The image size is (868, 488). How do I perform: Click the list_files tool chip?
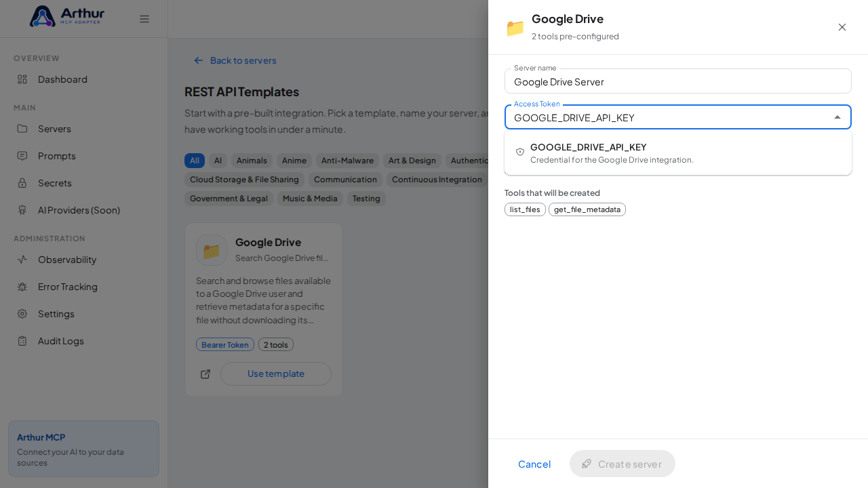coord(525,209)
